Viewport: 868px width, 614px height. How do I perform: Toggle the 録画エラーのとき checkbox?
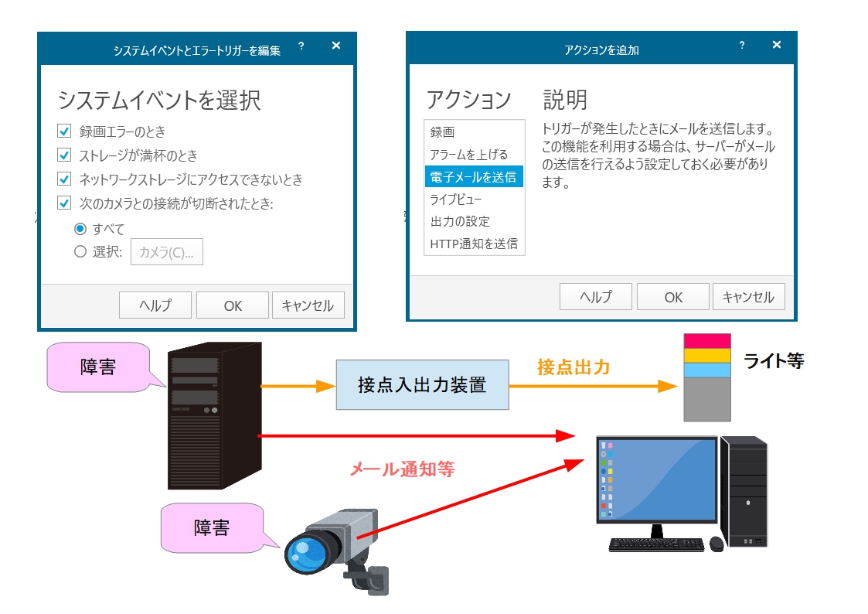64,131
